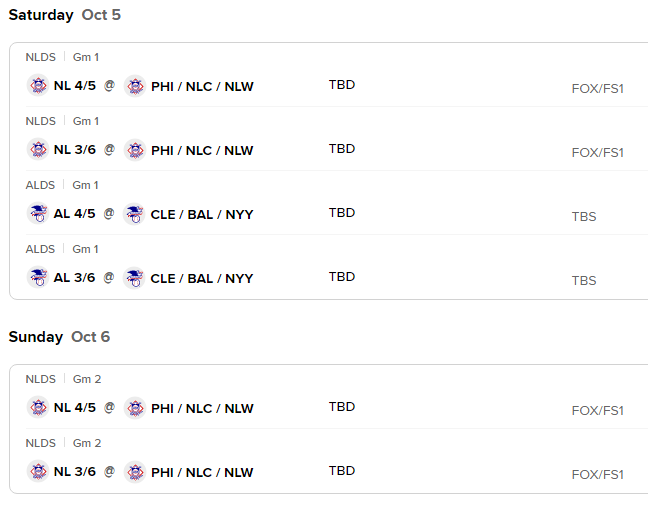Image resolution: width=648 pixels, height=505 pixels.
Task: Click AL logo beside AL 4/5
Action: (38, 213)
